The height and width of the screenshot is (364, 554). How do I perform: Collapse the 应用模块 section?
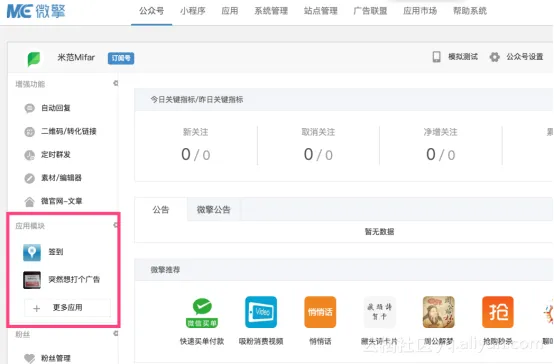pos(116,225)
